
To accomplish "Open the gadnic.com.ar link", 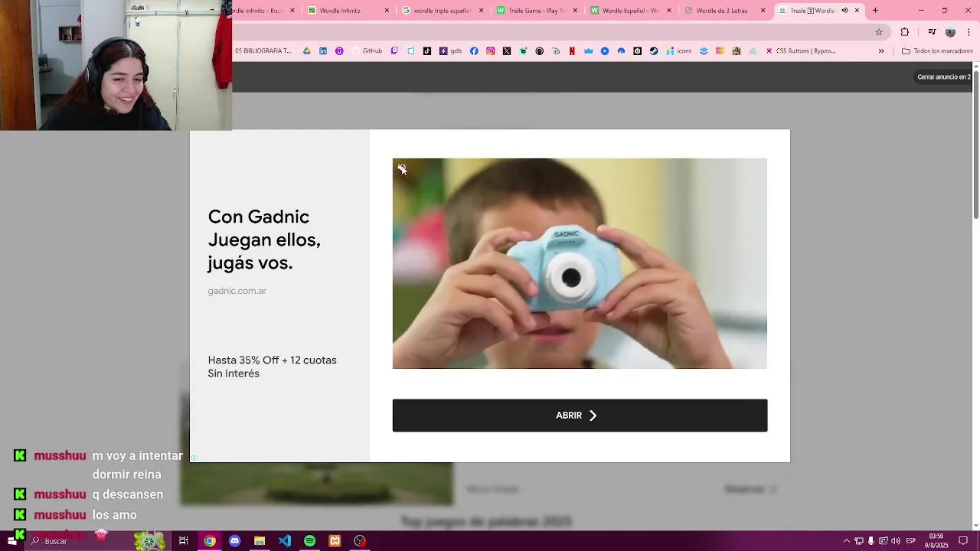I will (237, 291).
